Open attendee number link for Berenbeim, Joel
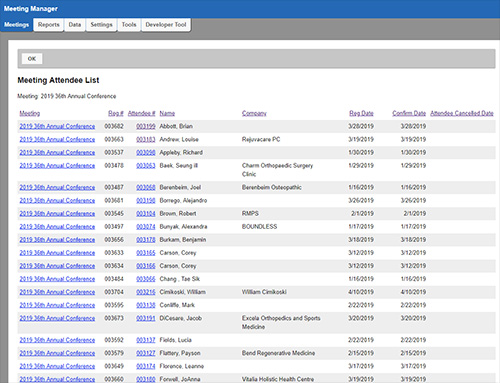 click(x=146, y=187)
